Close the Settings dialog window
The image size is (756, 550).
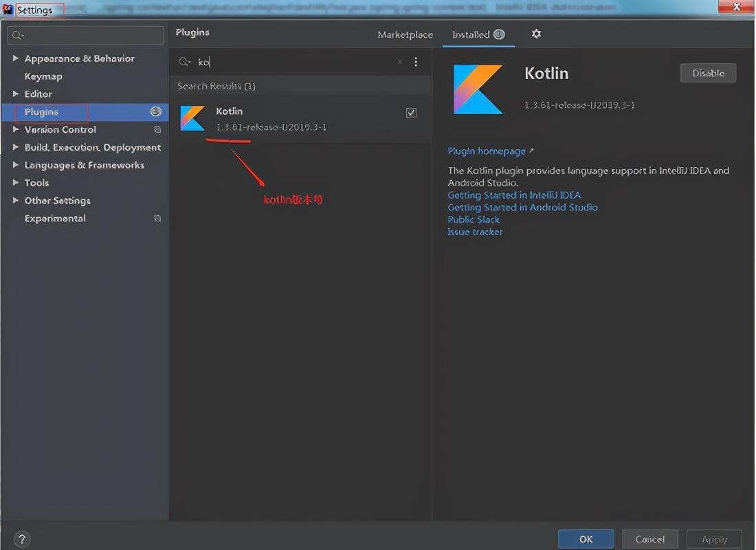pyautogui.click(x=736, y=7)
